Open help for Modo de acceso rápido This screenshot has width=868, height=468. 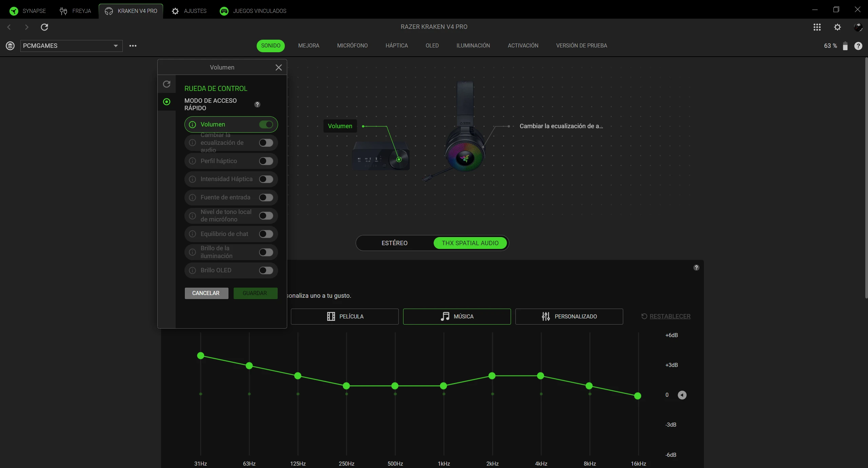click(257, 104)
